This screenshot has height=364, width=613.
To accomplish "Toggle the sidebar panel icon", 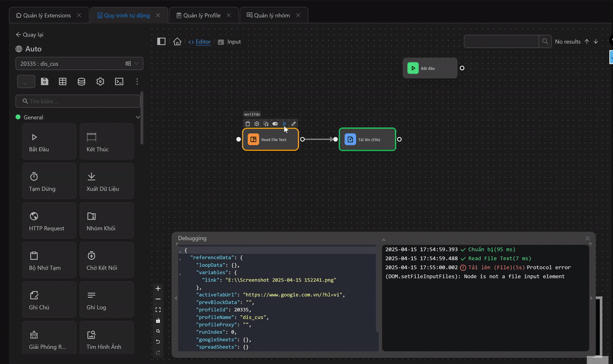I will 161,41.
